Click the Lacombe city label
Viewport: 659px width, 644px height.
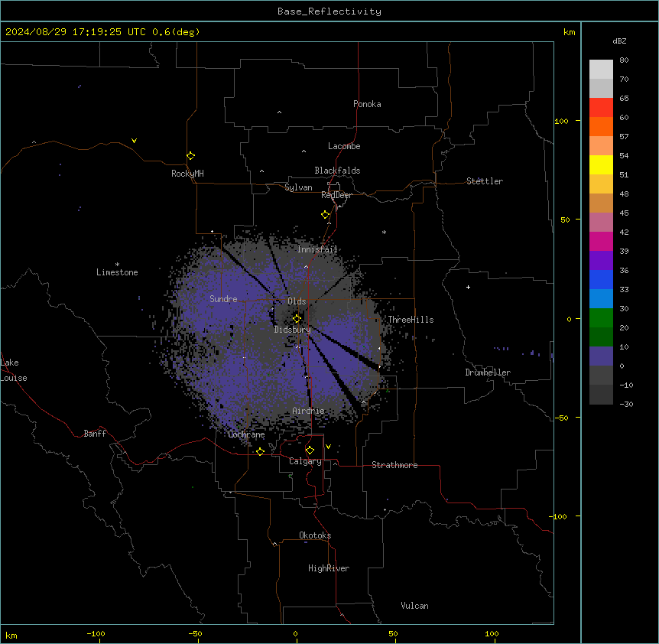[344, 146]
